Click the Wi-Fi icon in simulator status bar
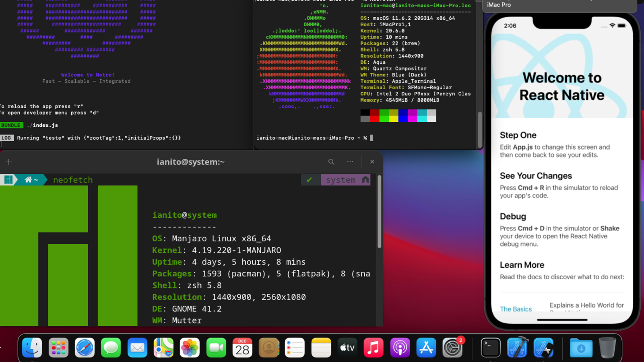 pos(612,26)
